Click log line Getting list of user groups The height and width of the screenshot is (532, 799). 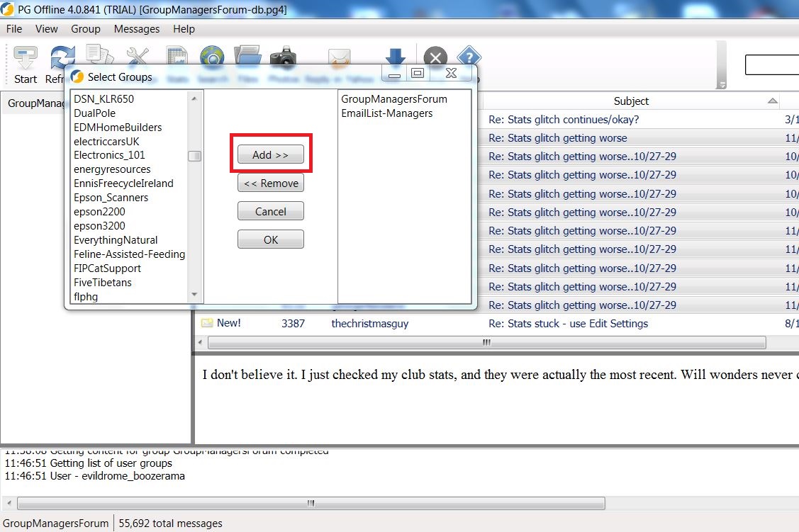click(x=111, y=463)
